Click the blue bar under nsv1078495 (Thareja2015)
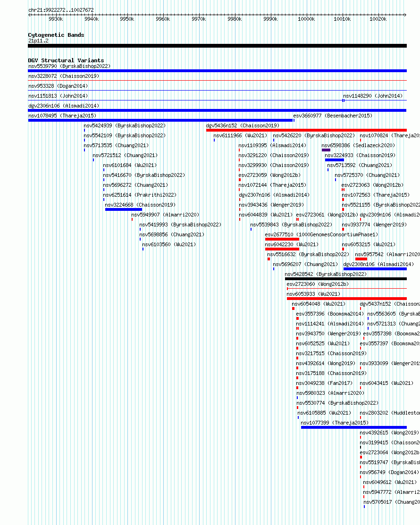 [160, 120]
